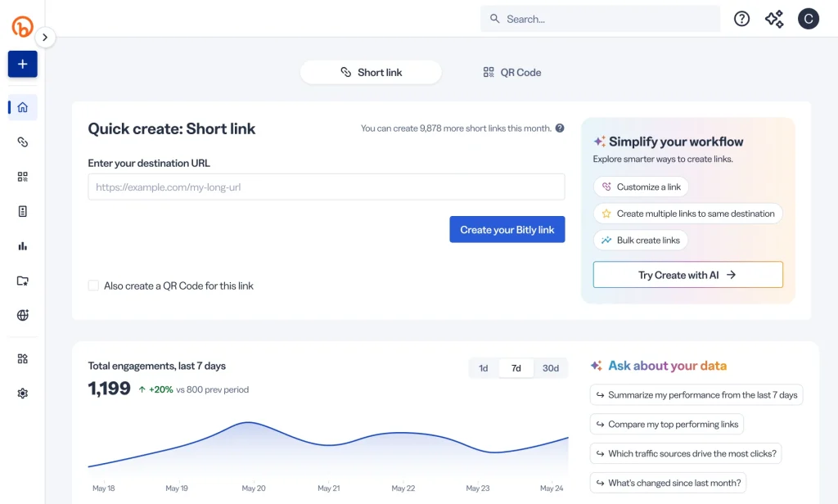The height and width of the screenshot is (504, 838).
Task: Click What's changed since last month prompt
Action: 668,484
